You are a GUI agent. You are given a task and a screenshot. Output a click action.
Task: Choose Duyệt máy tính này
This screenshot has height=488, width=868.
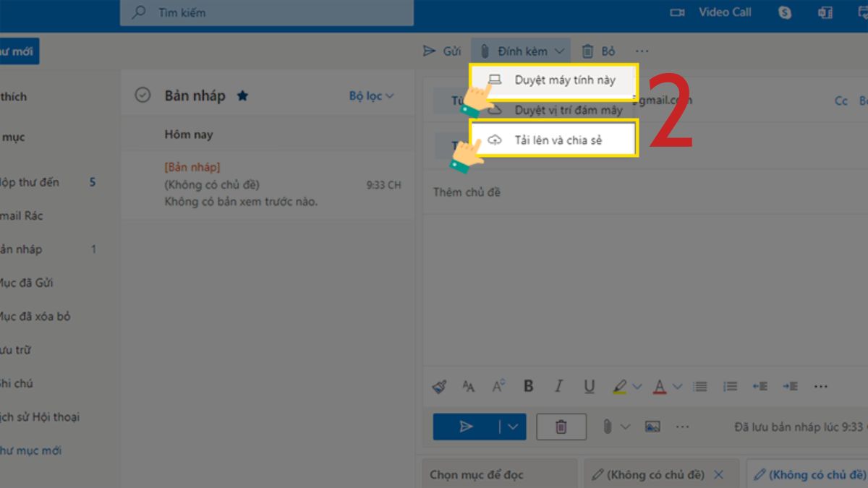point(554,80)
